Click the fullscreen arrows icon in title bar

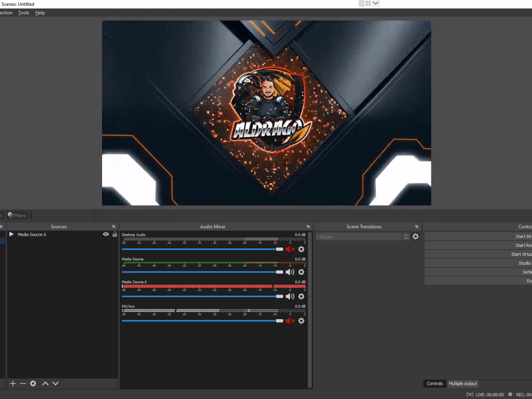point(368,3)
